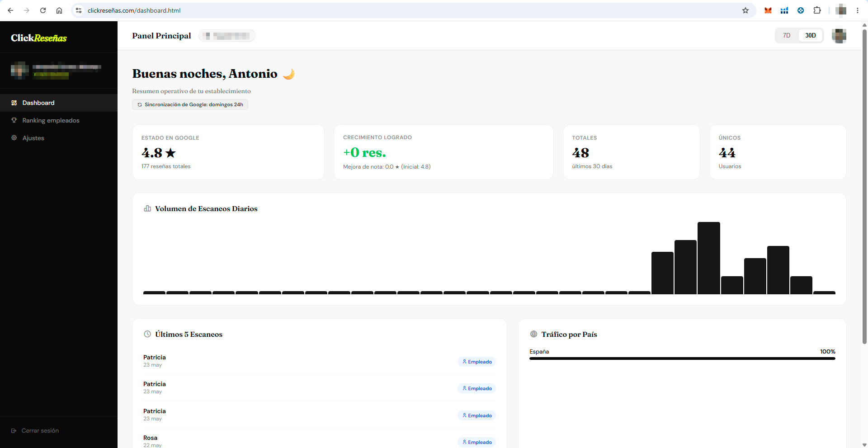868x448 pixels.
Task: Open the MetaMask fox extension
Action: pos(768,10)
